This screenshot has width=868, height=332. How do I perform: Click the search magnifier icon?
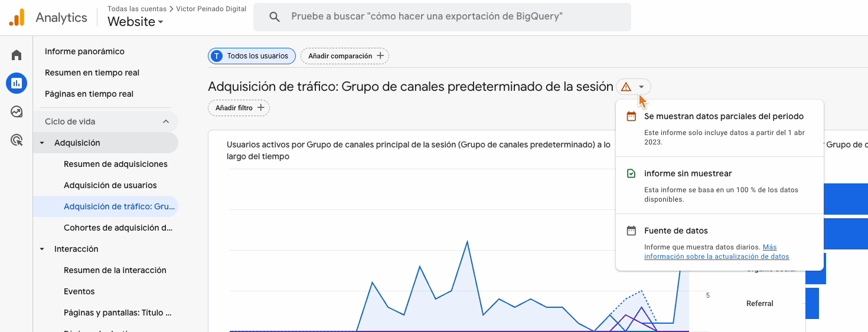coord(274,17)
